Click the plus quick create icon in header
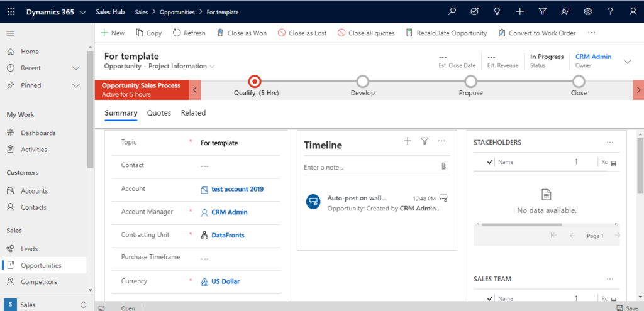644x311 pixels. pyautogui.click(x=520, y=12)
